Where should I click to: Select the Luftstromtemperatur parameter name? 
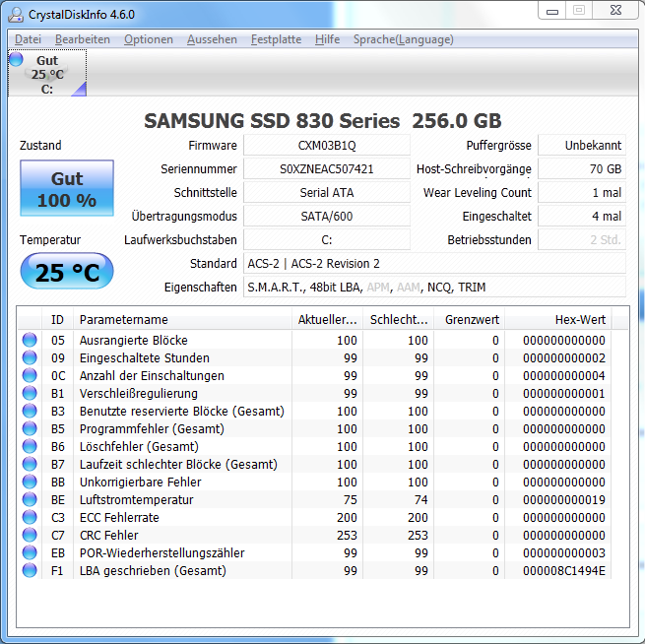coord(136,499)
